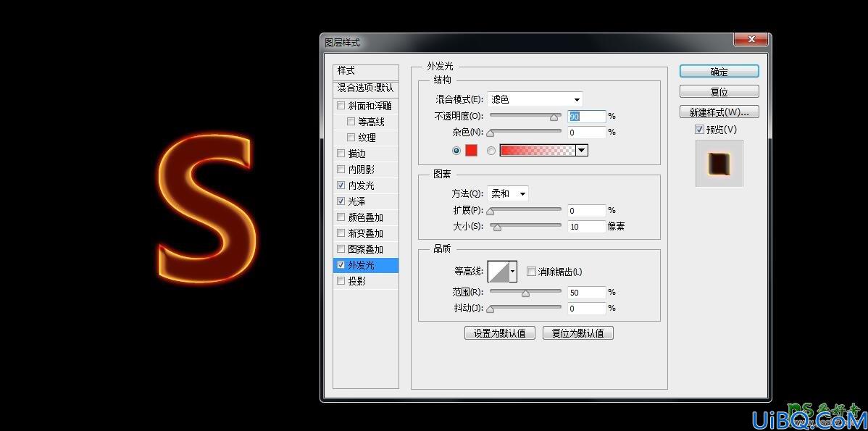This screenshot has width=868, height=431.
Task: Click the 大小 slider handle
Action: [x=497, y=227]
